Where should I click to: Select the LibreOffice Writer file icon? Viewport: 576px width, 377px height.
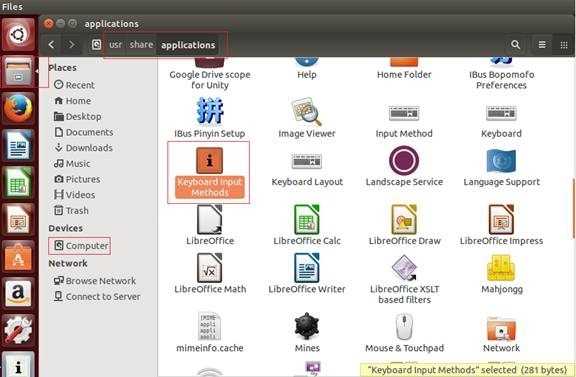point(306,268)
